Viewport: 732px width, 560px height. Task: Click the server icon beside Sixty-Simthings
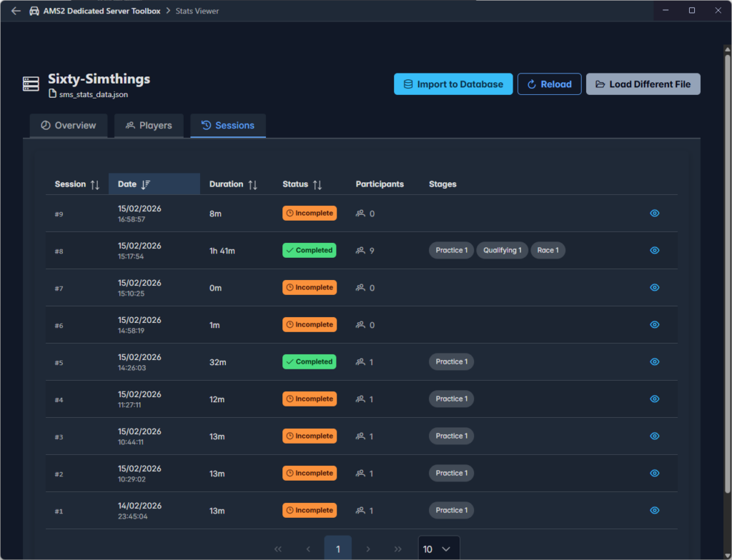pos(31,84)
